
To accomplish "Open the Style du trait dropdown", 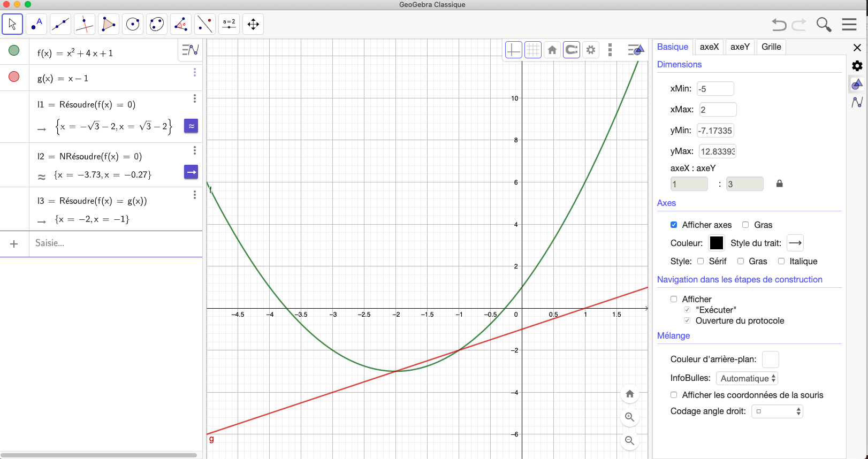I will (795, 243).
